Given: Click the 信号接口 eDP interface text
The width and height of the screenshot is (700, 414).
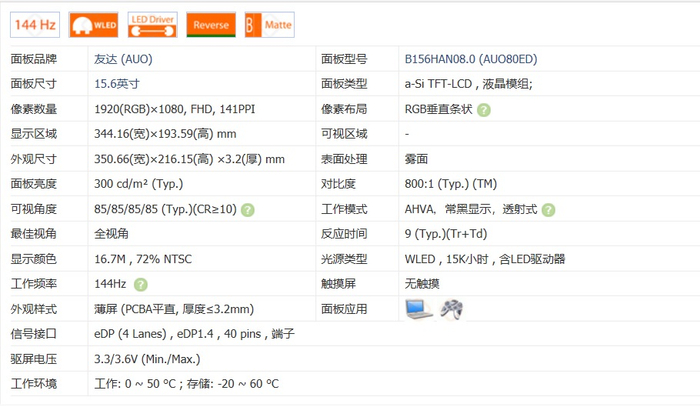Looking at the screenshot, I should pyautogui.click(x=194, y=334).
